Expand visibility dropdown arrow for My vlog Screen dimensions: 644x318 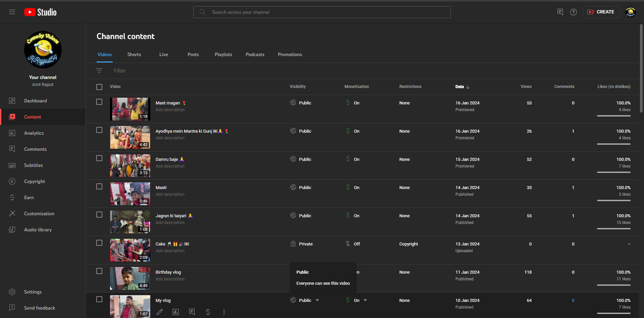click(317, 300)
